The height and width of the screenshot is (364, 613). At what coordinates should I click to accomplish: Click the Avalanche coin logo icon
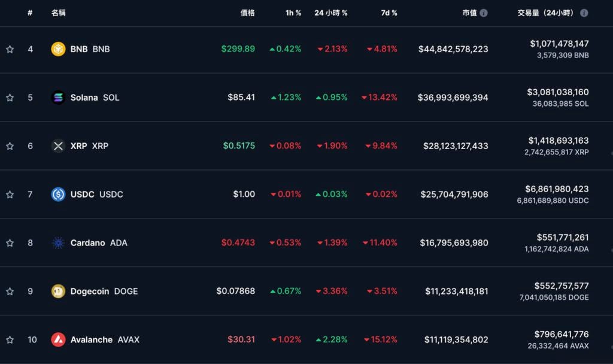coord(58,340)
